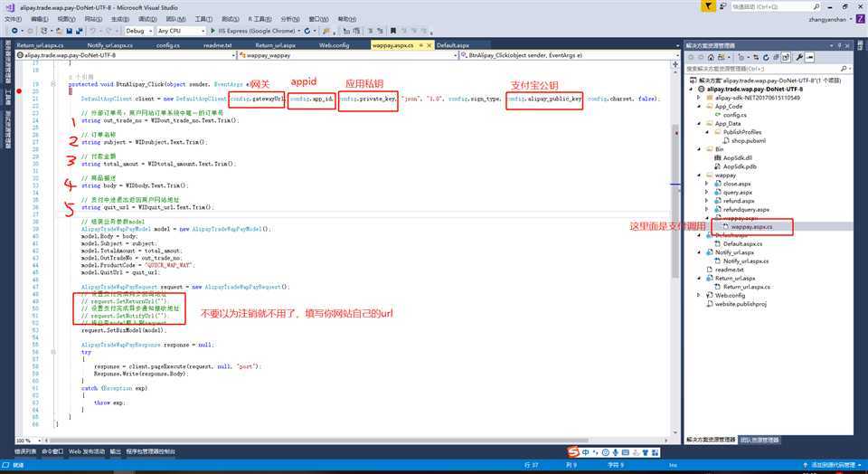
Task: Open the 帮助(H) menu
Action: tap(347, 19)
